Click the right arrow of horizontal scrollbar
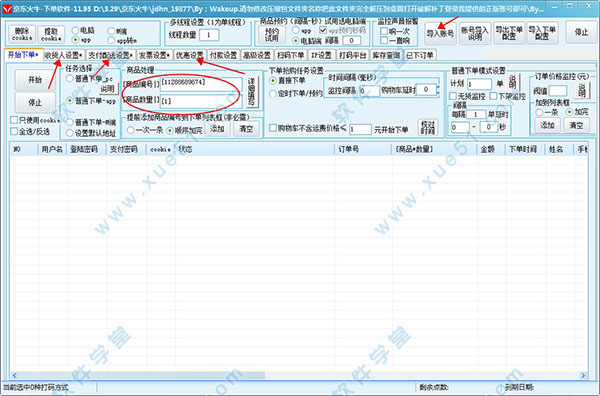600x396 pixels. (583, 375)
